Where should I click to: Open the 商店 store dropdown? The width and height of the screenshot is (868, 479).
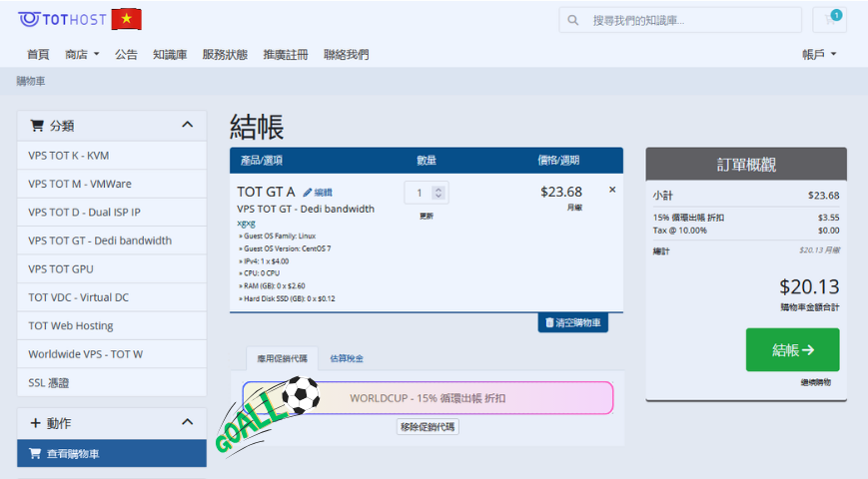click(82, 54)
